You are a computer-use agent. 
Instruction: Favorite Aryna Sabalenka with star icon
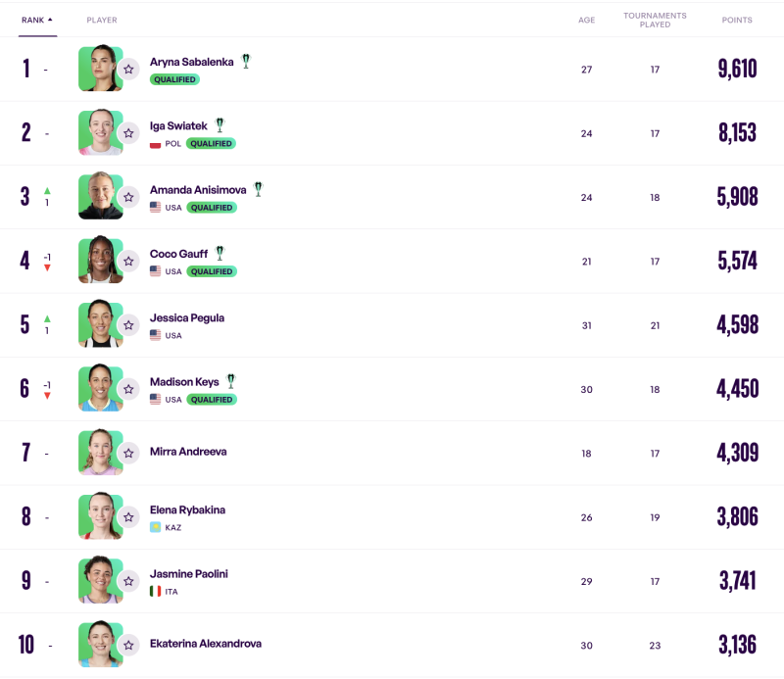[x=128, y=69]
